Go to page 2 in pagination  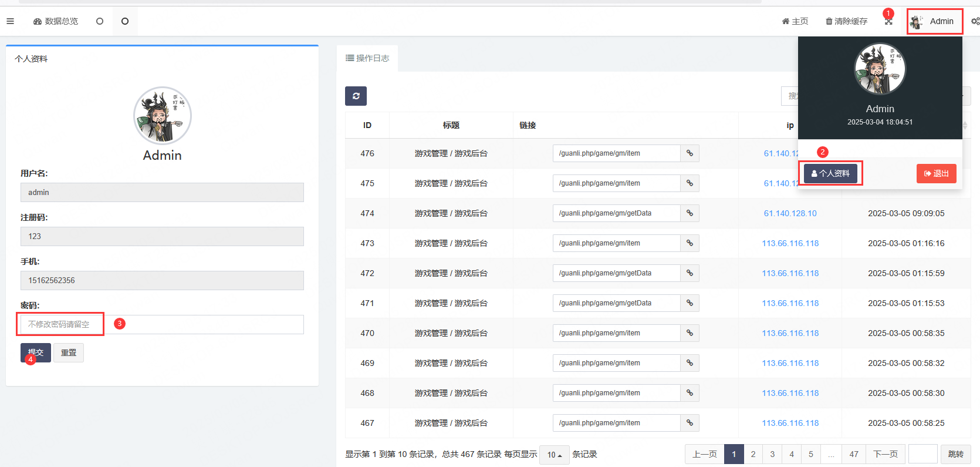pos(753,454)
